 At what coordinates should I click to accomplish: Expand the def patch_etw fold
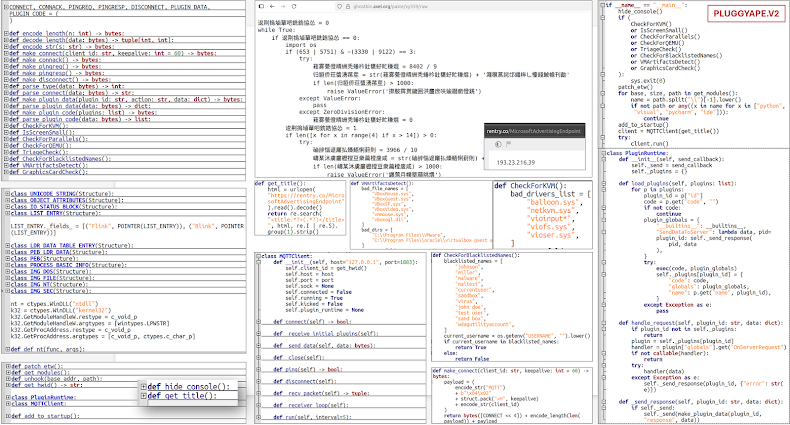pos(7,366)
